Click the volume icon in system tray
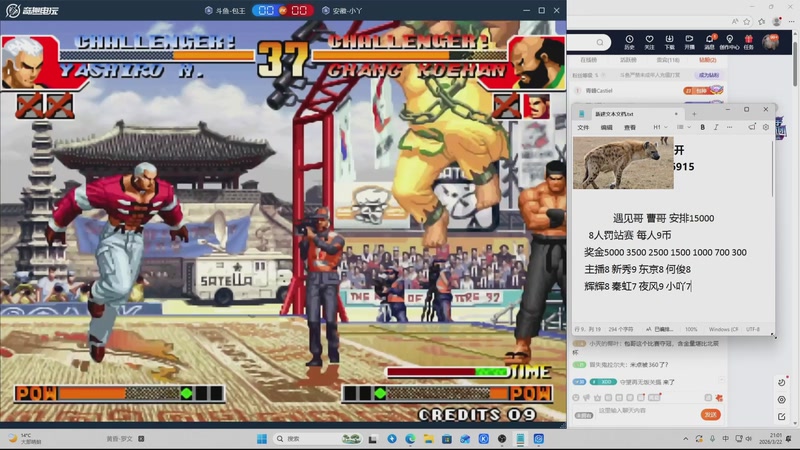The height and width of the screenshot is (450, 800). coord(748,439)
